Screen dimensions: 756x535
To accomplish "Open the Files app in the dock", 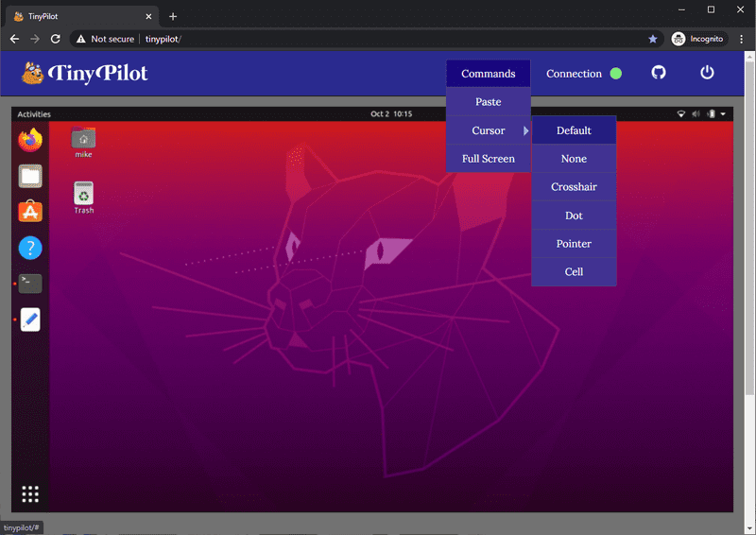I will [30, 176].
